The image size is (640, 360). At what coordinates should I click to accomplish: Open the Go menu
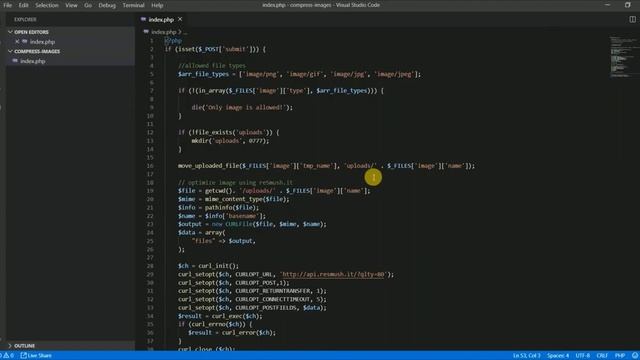click(x=88, y=5)
